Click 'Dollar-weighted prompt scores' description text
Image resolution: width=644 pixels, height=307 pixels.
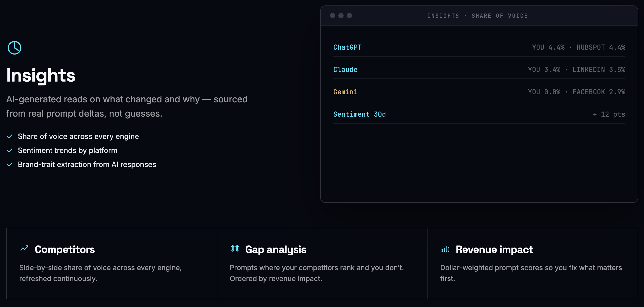[x=531, y=273]
